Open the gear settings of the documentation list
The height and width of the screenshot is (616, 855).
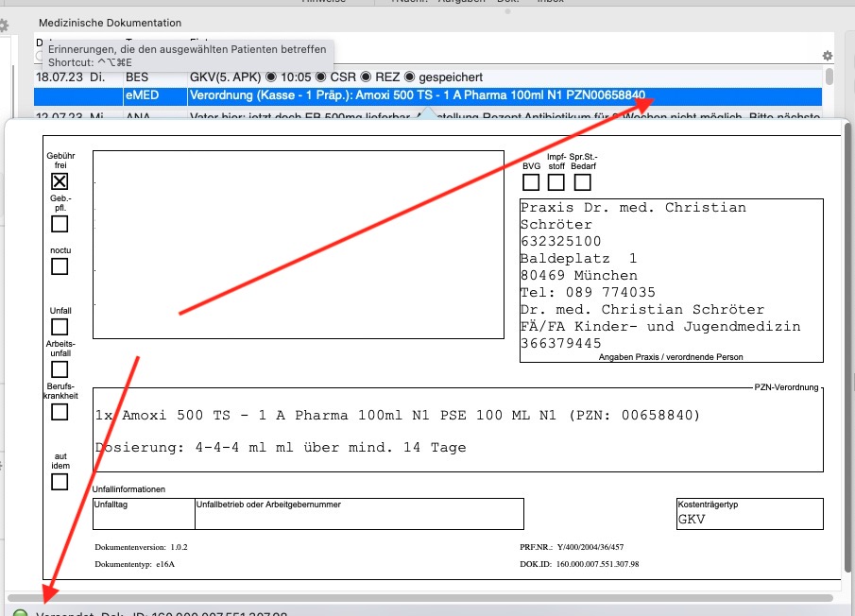pyautogui.click(x=828, y=56)
